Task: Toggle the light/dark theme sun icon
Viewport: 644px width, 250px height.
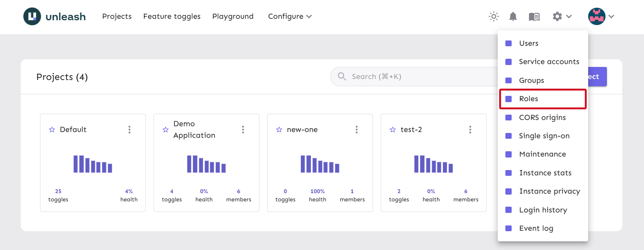Action: pos(493,16)
